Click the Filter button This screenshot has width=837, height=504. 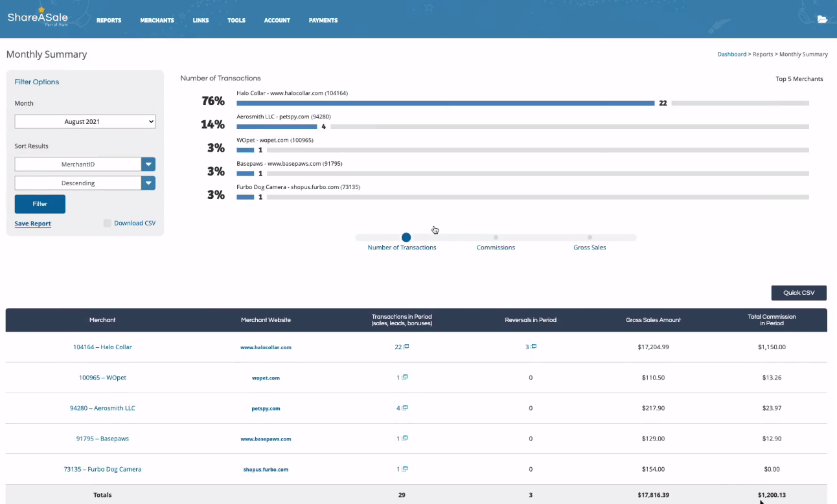coord(40,203)
